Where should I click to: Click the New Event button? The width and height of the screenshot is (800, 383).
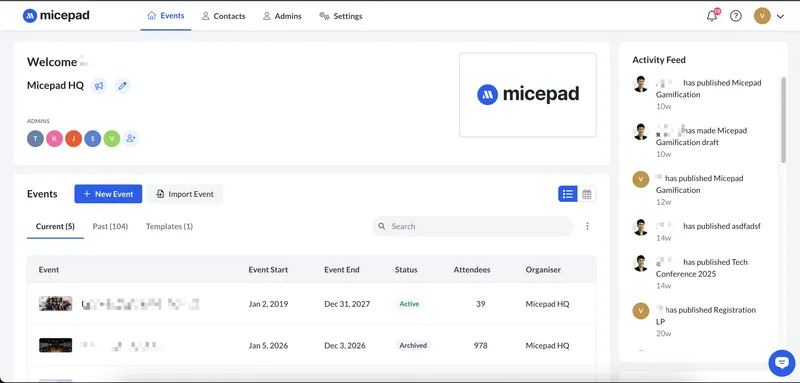[x=108, y=194]
